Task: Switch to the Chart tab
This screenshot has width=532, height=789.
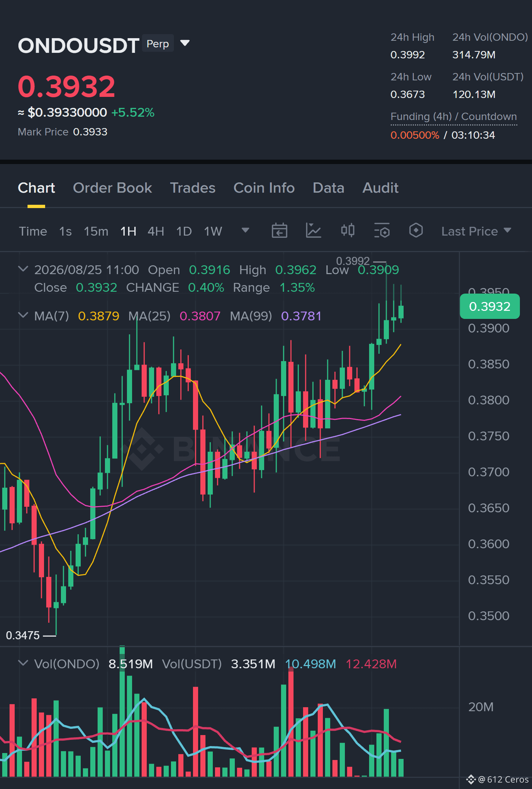Action: [36, 188]
